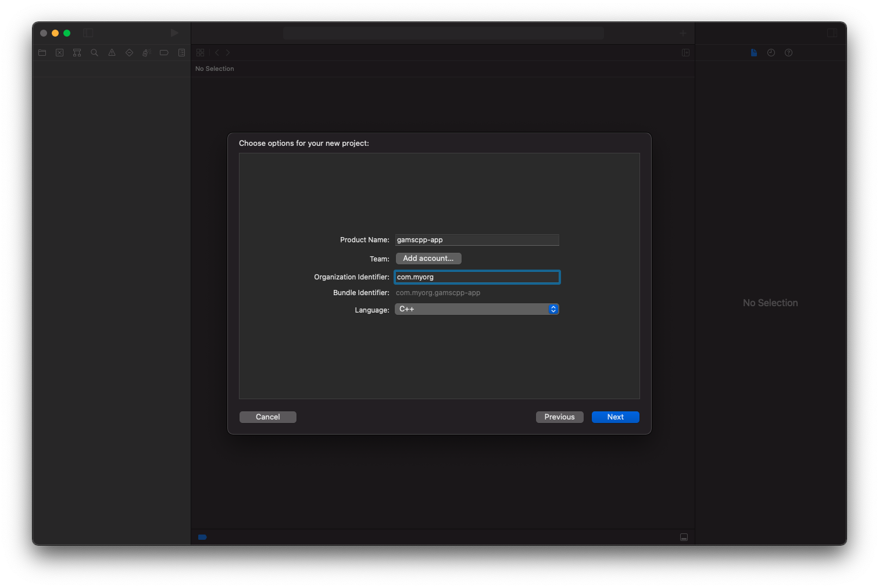The height and width of the screenshot is (588, 879).
Task: Click the Product Name text field
Action: tap(477, 240)
